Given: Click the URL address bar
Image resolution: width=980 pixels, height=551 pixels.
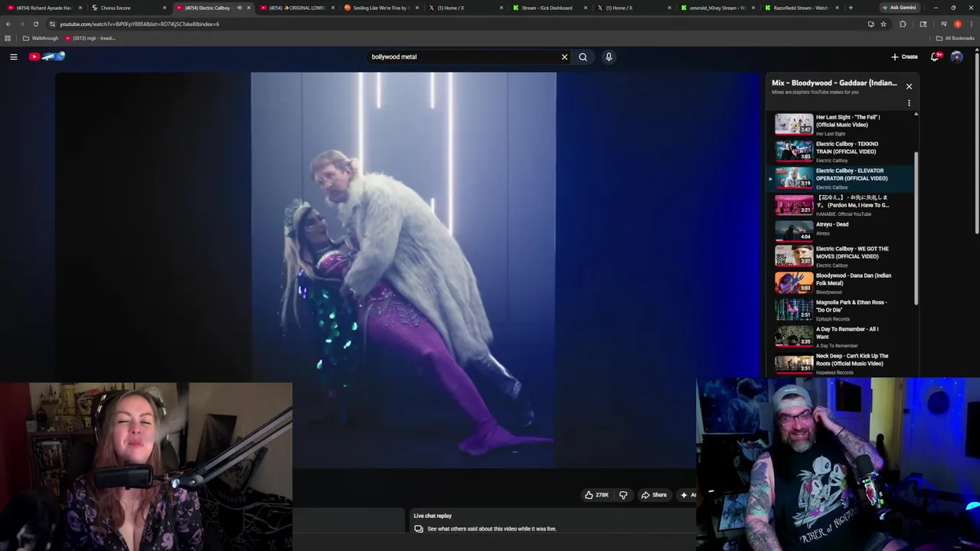Looking at the screenshot, I should [452, 24].
